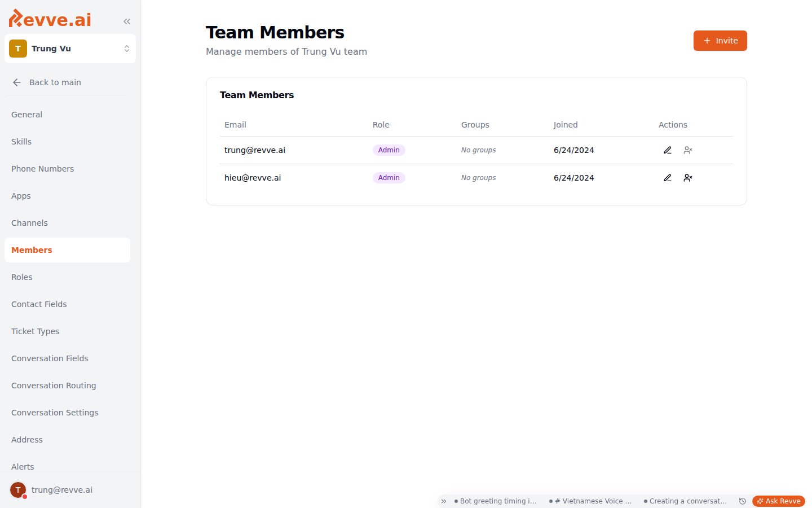Edit member hieu@revve.ai with pencil icon
The height and width of the screenshot is (508, 812).
click(668, 178)
